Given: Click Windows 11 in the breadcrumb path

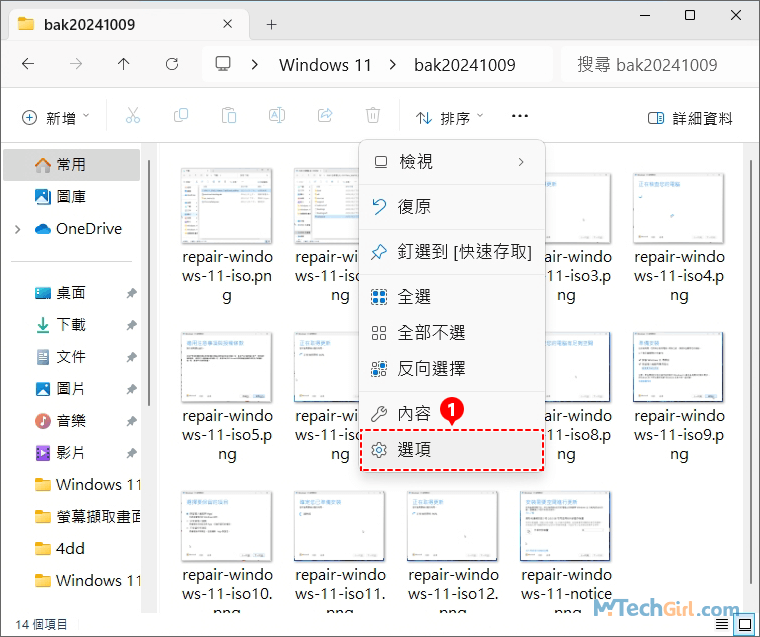Looking at the screenshot, I should coord(325,65).
